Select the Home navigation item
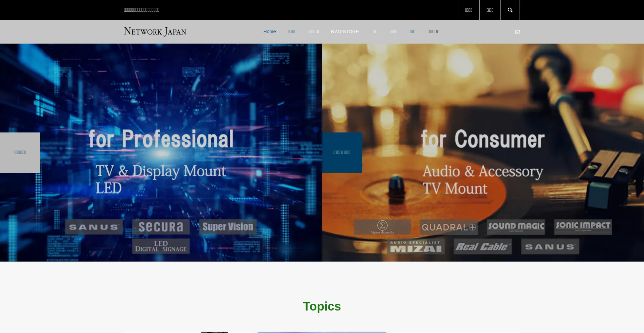Screen dimensions: 644x333 click(269, 32)
